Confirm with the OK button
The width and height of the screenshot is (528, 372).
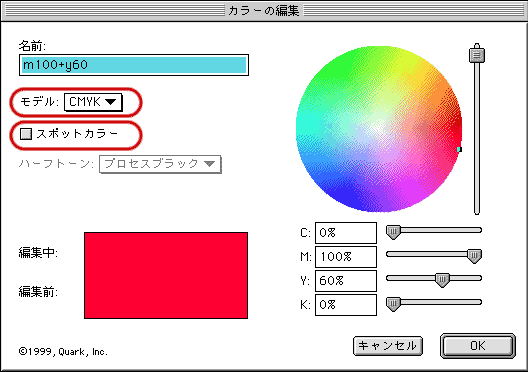[x=477, y=346]
